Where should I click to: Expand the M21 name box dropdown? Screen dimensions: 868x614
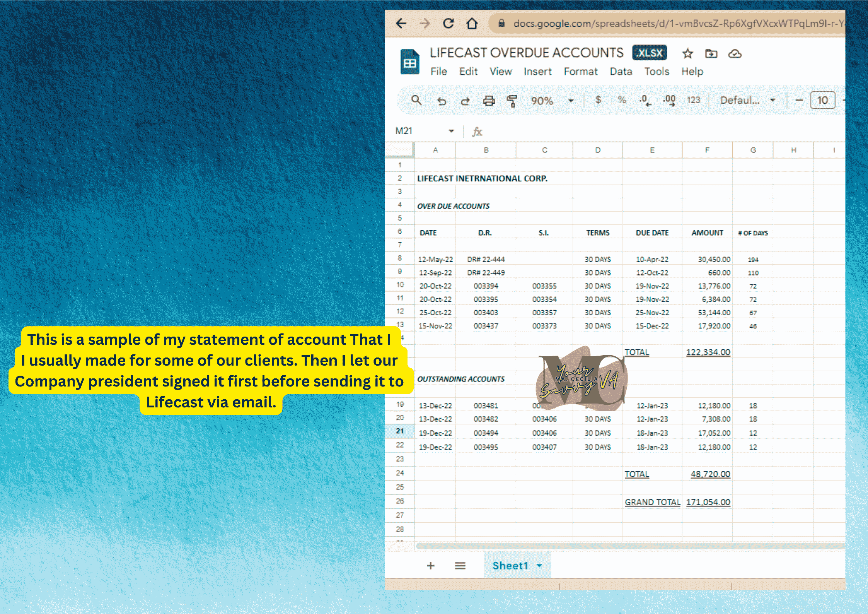pyautogui.click(x=451, y=131)
